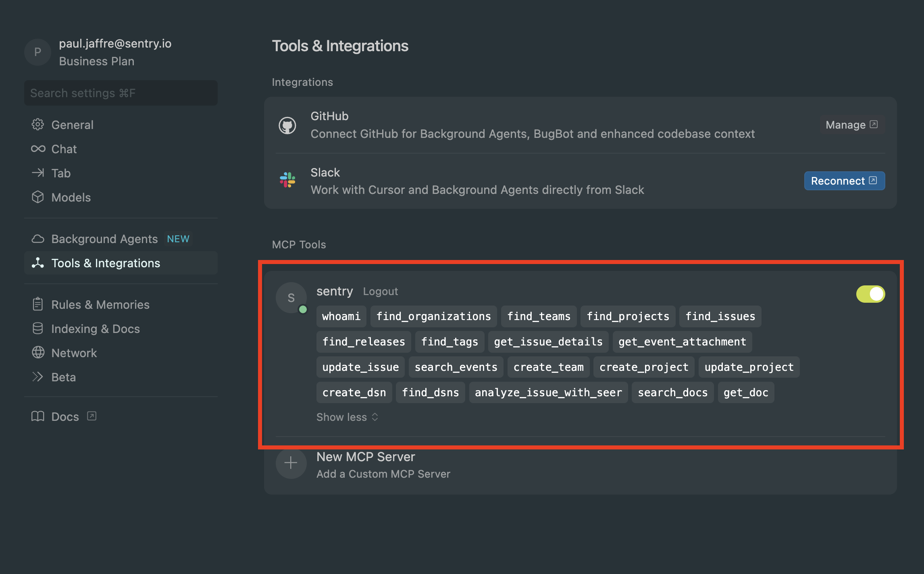This screenshot has height=574, width=924.
Task: Focus the Search settings field
Action: pos(121,93)
